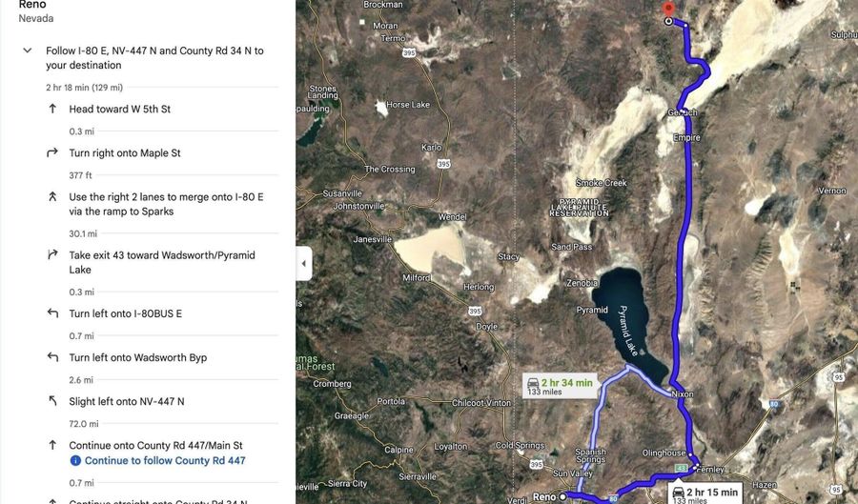Click the Horse Lake label
The width and height of the screenshot is (858, 504).
(408, 105)
